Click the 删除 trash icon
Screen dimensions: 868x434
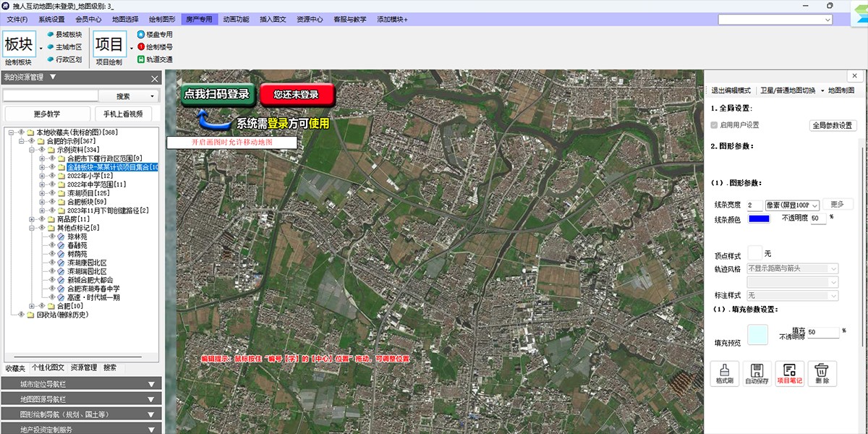[x=822, y=373]
